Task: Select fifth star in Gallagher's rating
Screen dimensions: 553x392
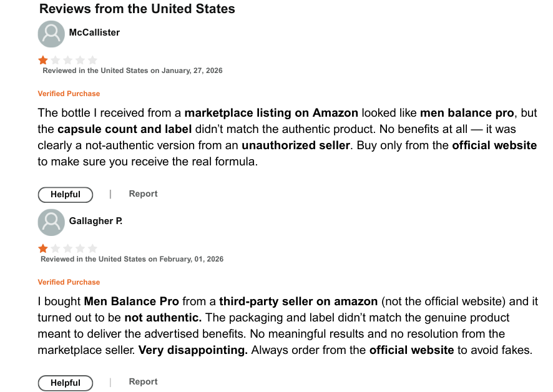Action: [x=92, y=248]
